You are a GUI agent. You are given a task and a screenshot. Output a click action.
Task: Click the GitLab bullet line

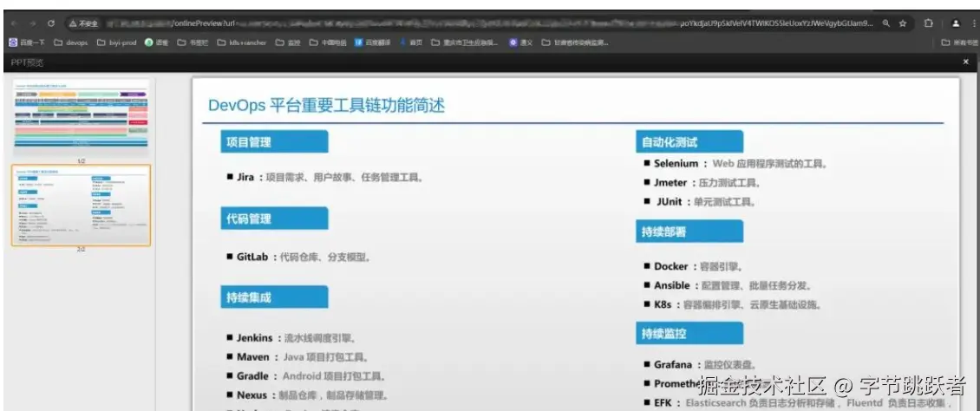coord(298,257)
